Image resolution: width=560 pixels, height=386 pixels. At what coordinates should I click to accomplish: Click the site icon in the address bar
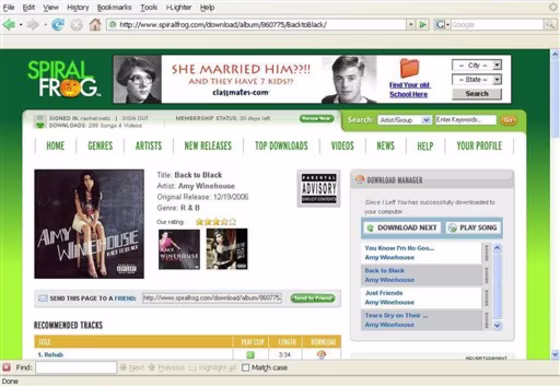(113, 25)
